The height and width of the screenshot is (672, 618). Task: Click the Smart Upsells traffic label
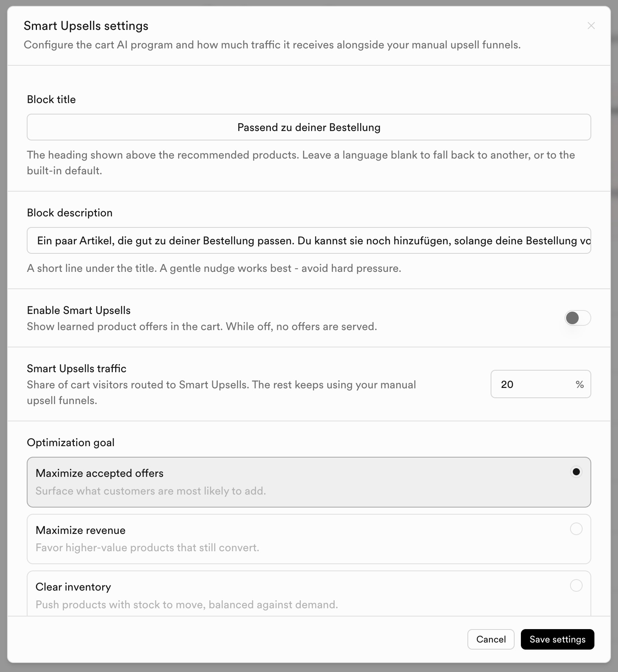(77, 368)
